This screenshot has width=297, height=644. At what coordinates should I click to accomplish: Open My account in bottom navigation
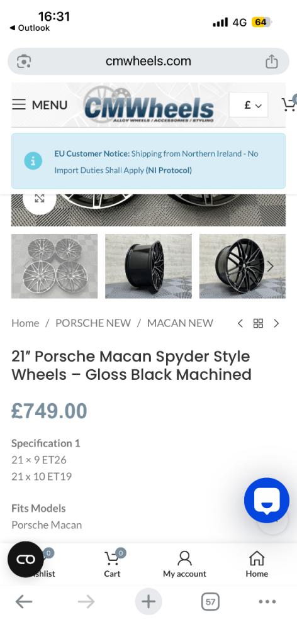(x=184, y=564)
